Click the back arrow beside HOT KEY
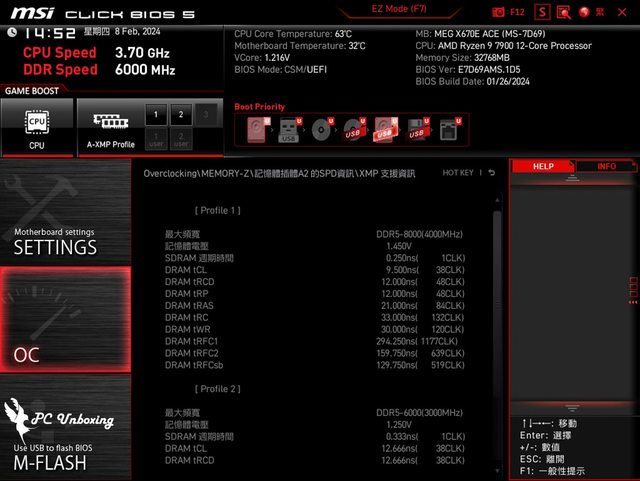 [x=491, y=173]
